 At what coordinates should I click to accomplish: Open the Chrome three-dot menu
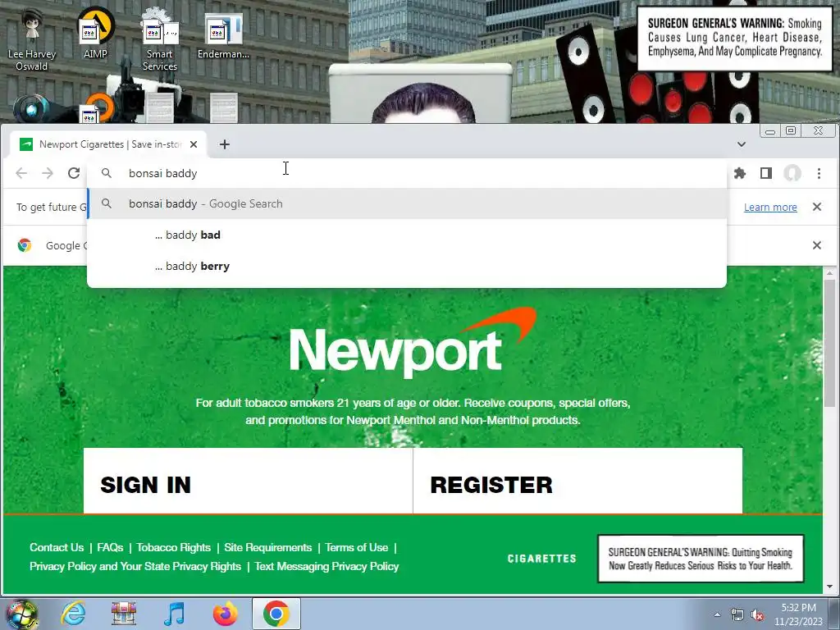tap(819, 173)
